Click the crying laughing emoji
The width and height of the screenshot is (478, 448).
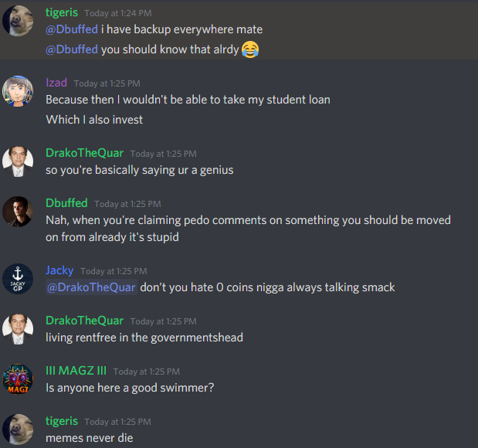point(250,49)
